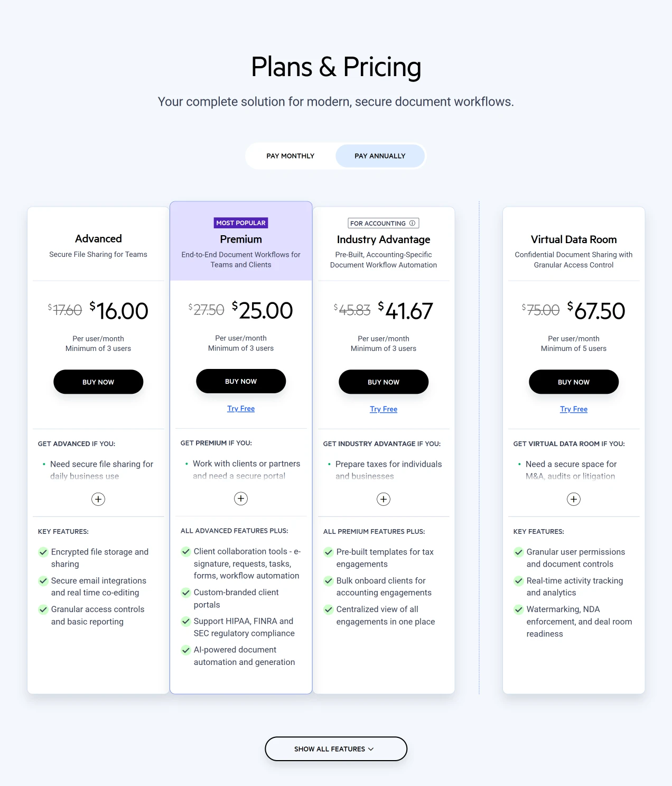This screenshot has height=786, width=672.
Task: Click the checkmark beside Client collaboration tools
Action: (186, 551)
